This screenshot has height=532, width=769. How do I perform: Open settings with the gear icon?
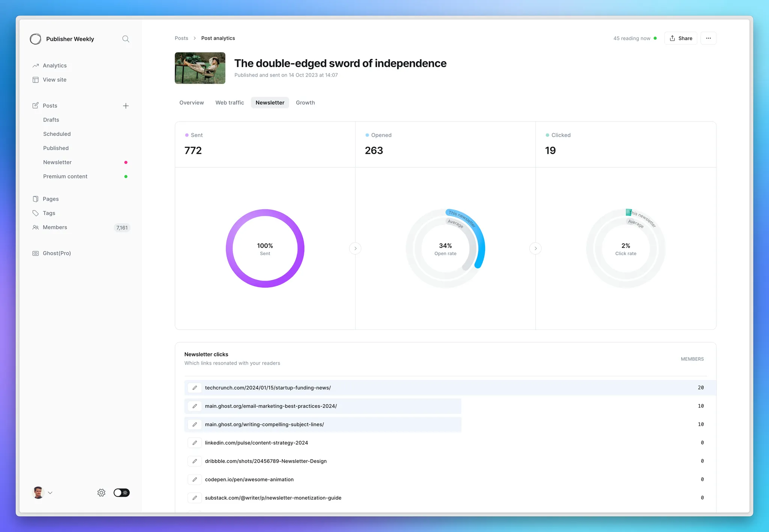click(101, 493)
